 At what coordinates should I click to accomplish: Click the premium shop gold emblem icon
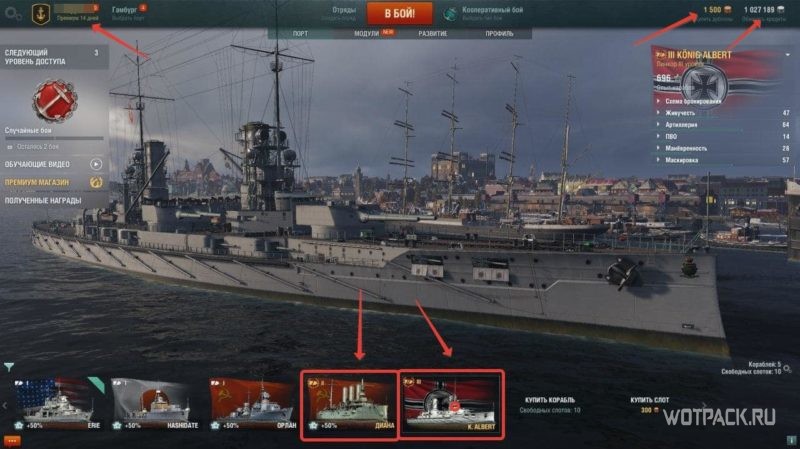96,182
